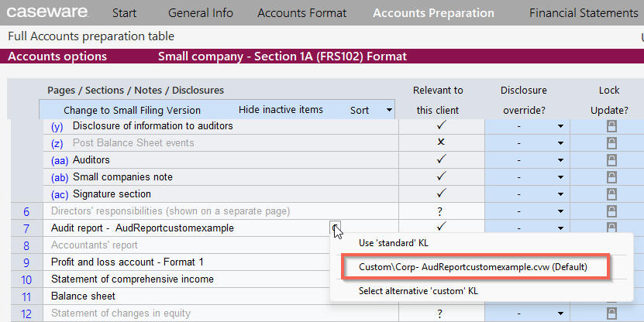Toggle the relevance tick for Signature section
The width and height of the screenshot is (644, 322).
pos(441,194)
